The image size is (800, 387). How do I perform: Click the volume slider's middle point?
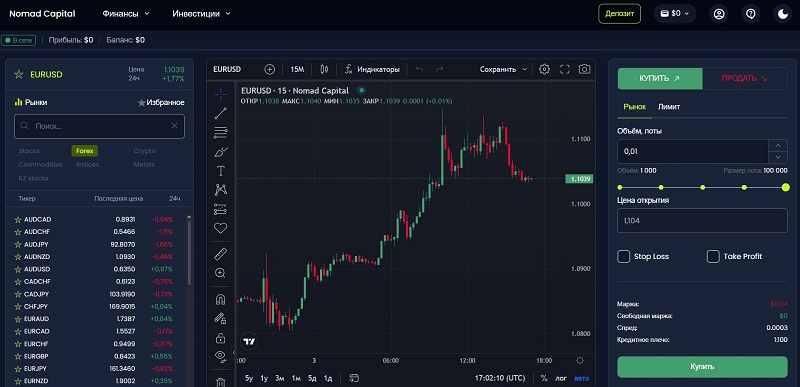pos(703,188)
